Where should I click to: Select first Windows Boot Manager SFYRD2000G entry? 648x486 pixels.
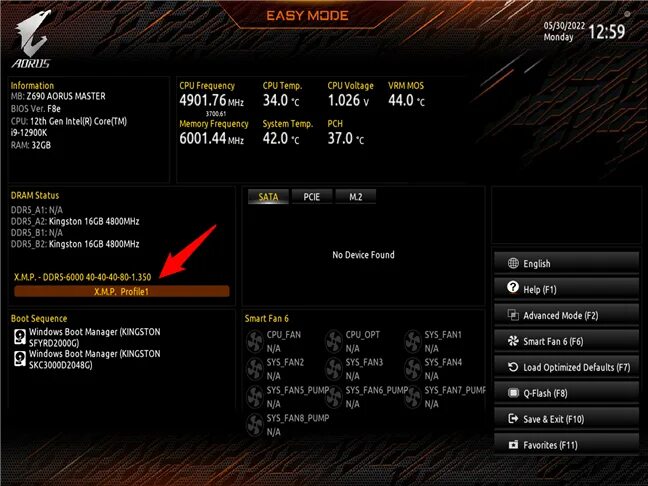[87, 337]
